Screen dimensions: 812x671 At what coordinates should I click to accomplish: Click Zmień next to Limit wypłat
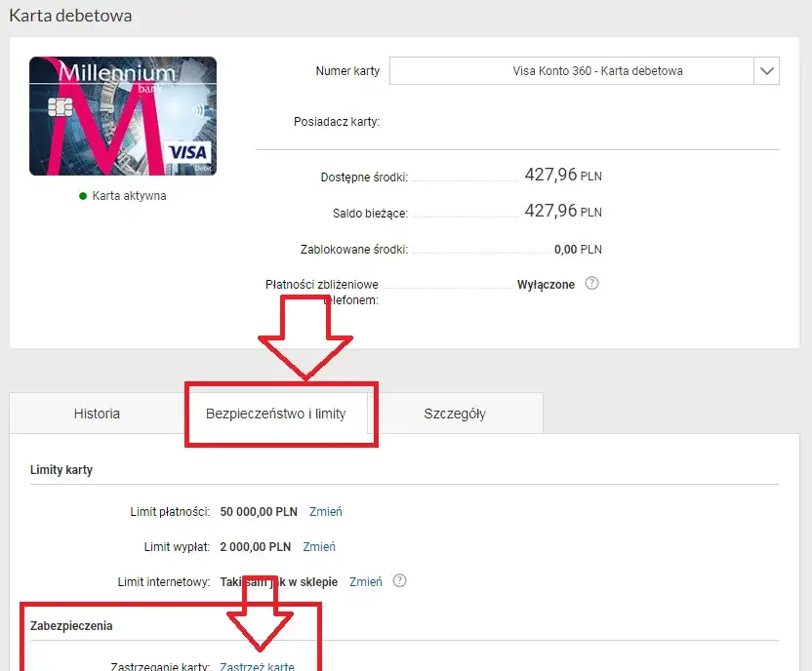(x=319, y=546)
